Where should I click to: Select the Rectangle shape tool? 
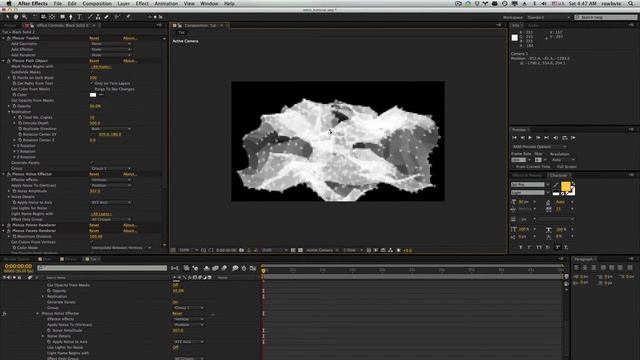62,17
